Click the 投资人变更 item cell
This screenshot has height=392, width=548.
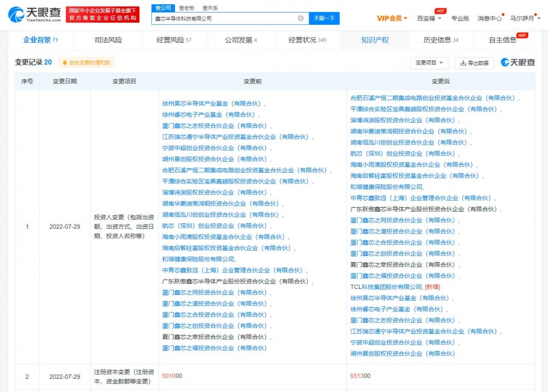click(124, 226)
